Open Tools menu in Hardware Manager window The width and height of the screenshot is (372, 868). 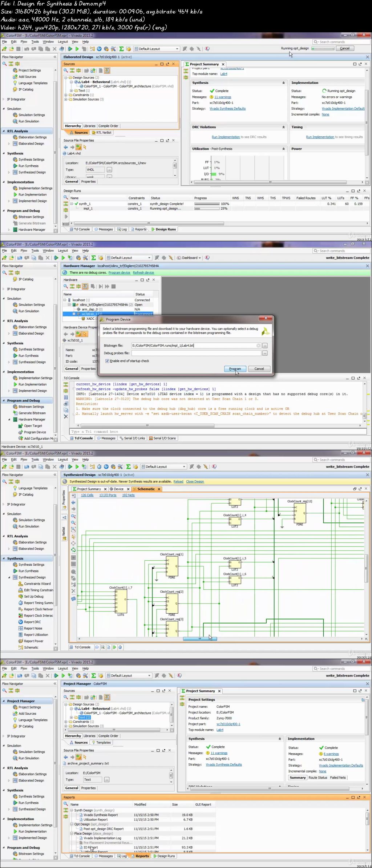pos(35,251)
